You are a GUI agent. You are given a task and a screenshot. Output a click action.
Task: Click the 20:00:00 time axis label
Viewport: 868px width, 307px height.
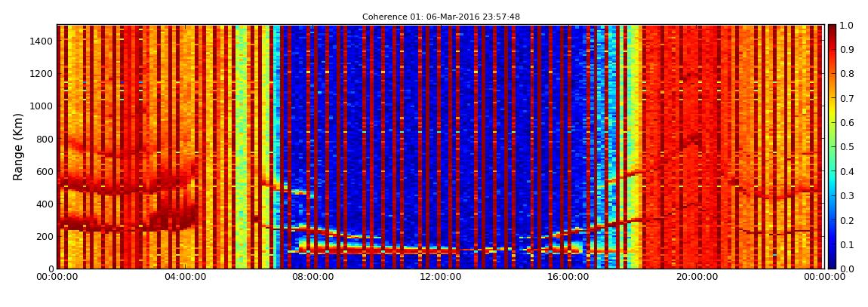(697, 277)
